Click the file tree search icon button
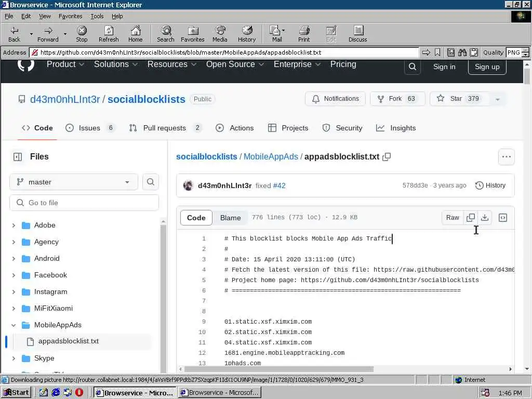 point(150,182)
